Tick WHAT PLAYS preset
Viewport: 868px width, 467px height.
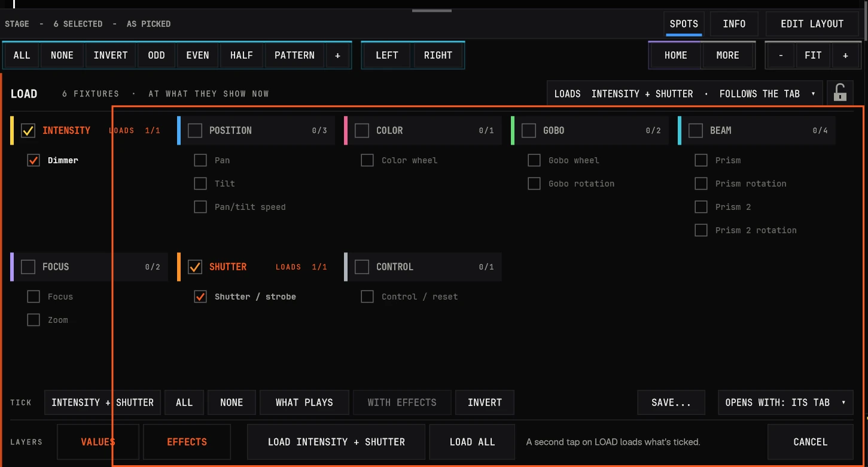coord(304,402)
